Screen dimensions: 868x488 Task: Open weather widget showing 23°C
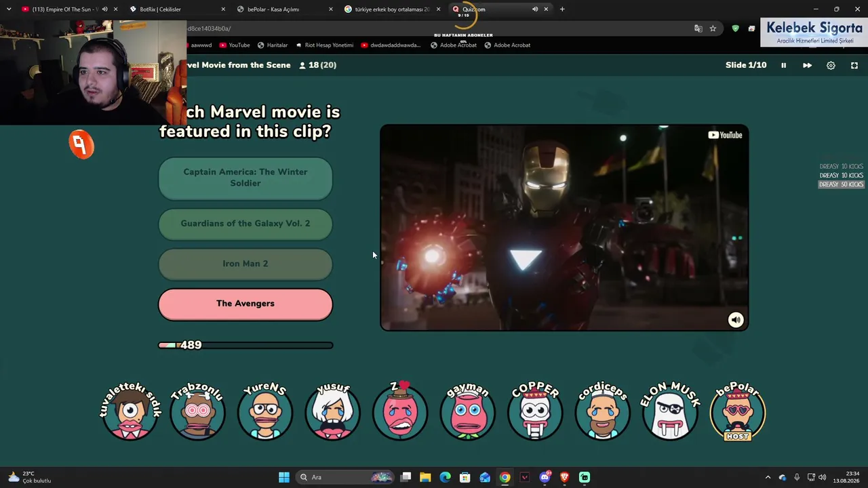point(28,477)
